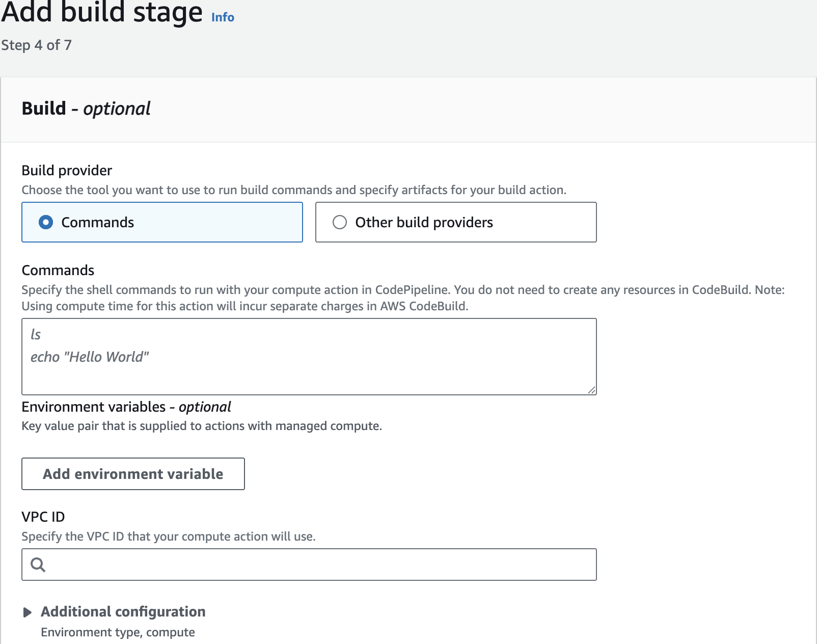
Task: Expand Additional configuration disclosure triangle
Action: coord(28,612)
